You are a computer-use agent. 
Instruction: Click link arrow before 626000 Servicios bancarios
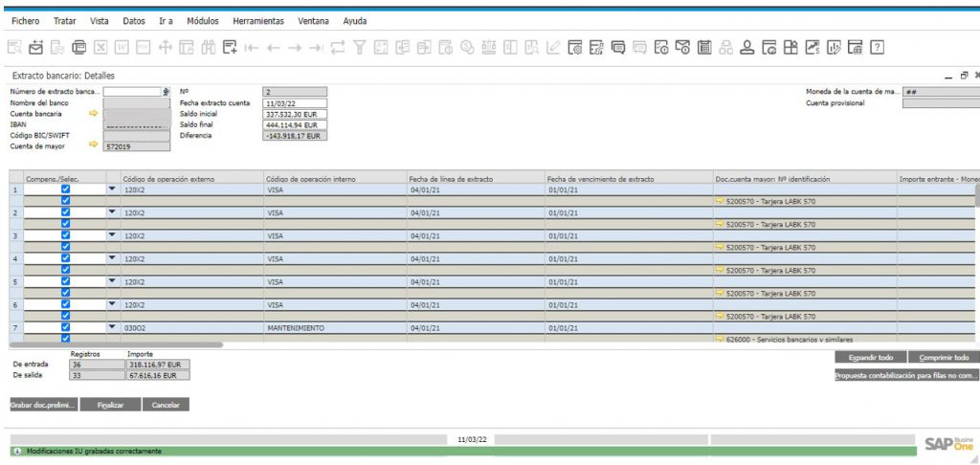pyautogui.click(x=720, y=340)
